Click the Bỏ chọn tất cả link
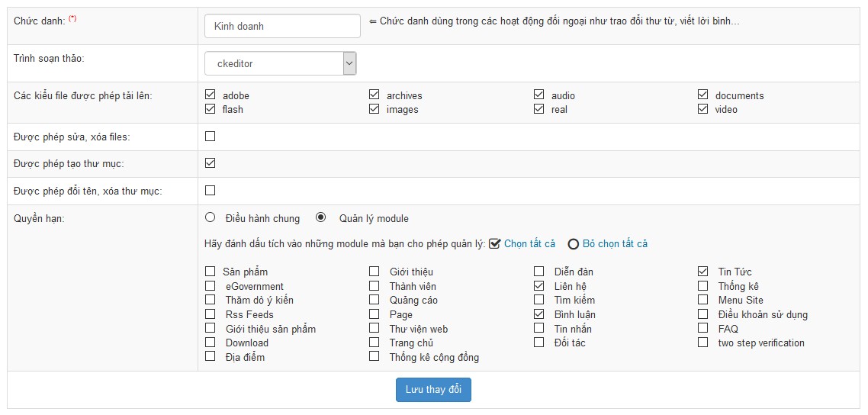 [615, 244]
